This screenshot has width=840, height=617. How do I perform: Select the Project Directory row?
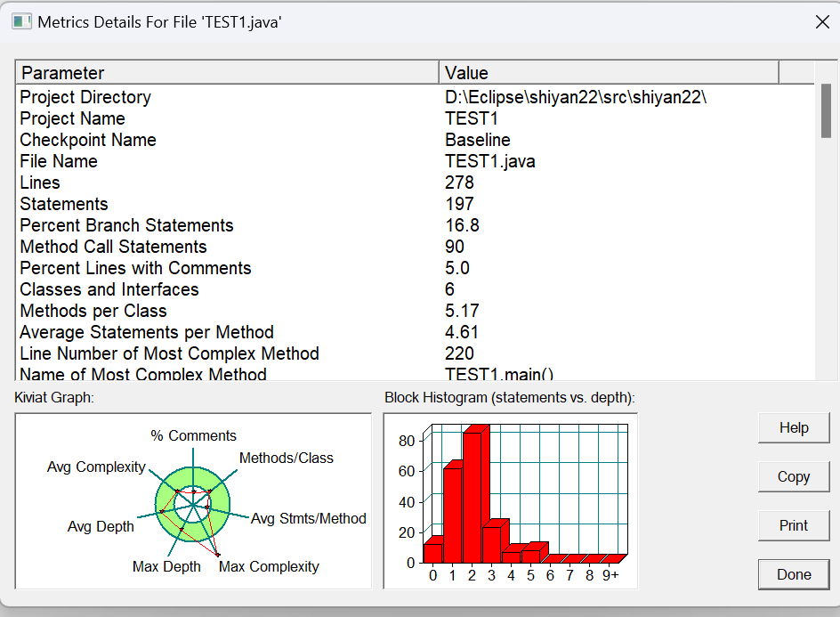416,97
